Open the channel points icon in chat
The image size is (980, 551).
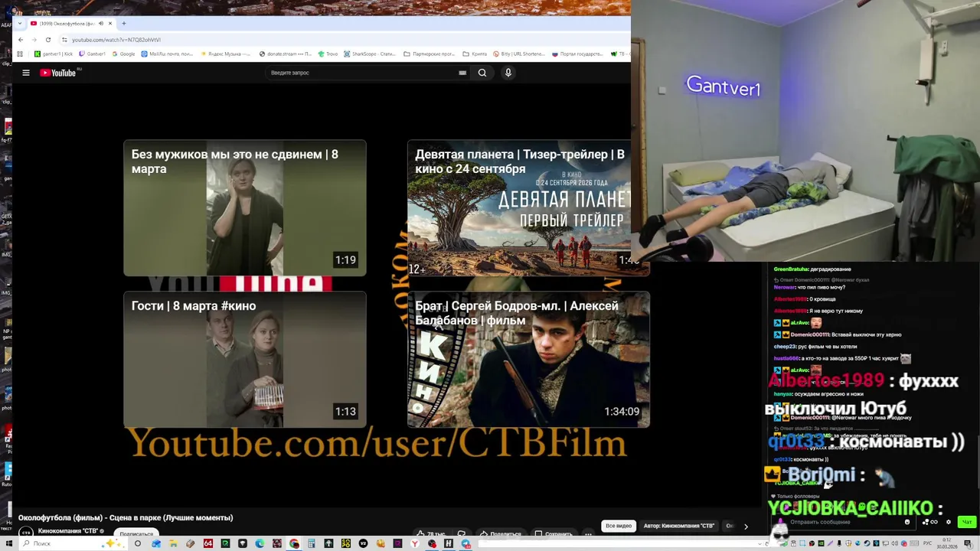click(x=929, y=522)
